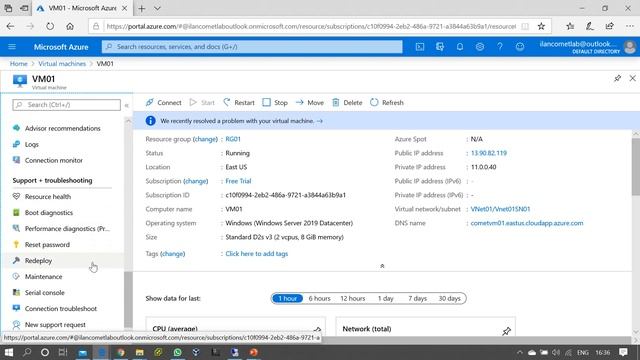Click the Start VM button
The image size is (640, 360).
pos(202,102)
